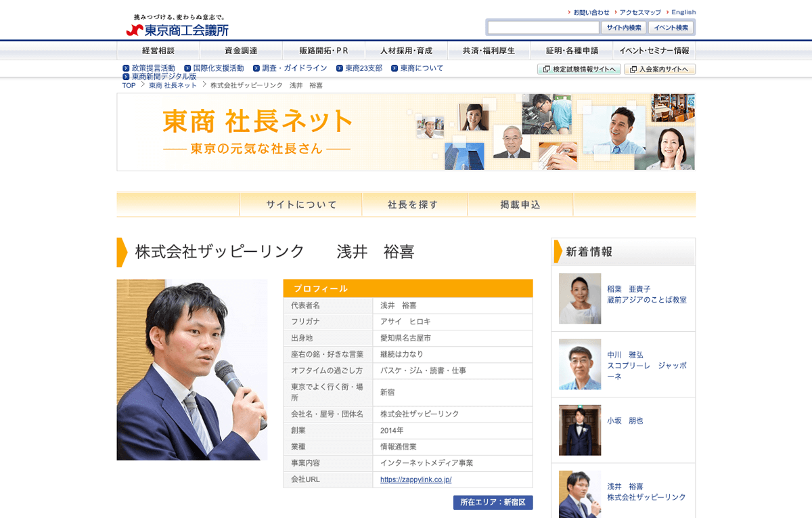The width and height of the screenshot is (812, 518).
Task: Click the 検定試験情報サイトへ external link button
Action: tap(579, 69)
